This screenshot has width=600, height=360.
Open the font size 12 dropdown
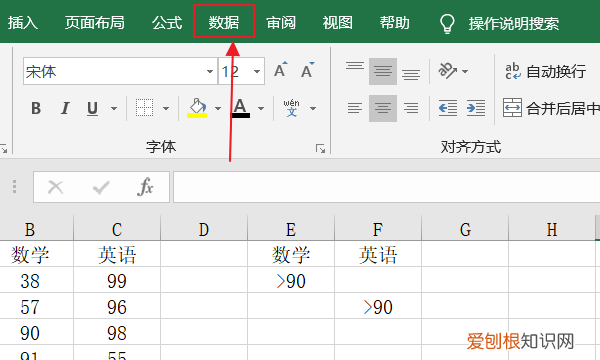257,71
